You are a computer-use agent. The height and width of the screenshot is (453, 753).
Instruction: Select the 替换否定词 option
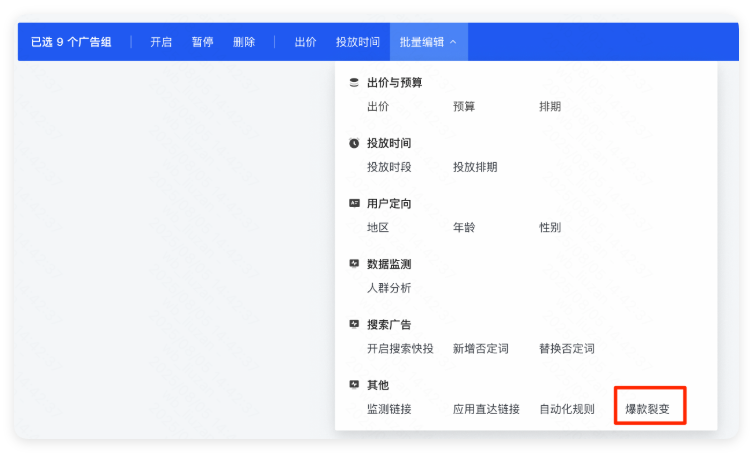pos(567,348)
